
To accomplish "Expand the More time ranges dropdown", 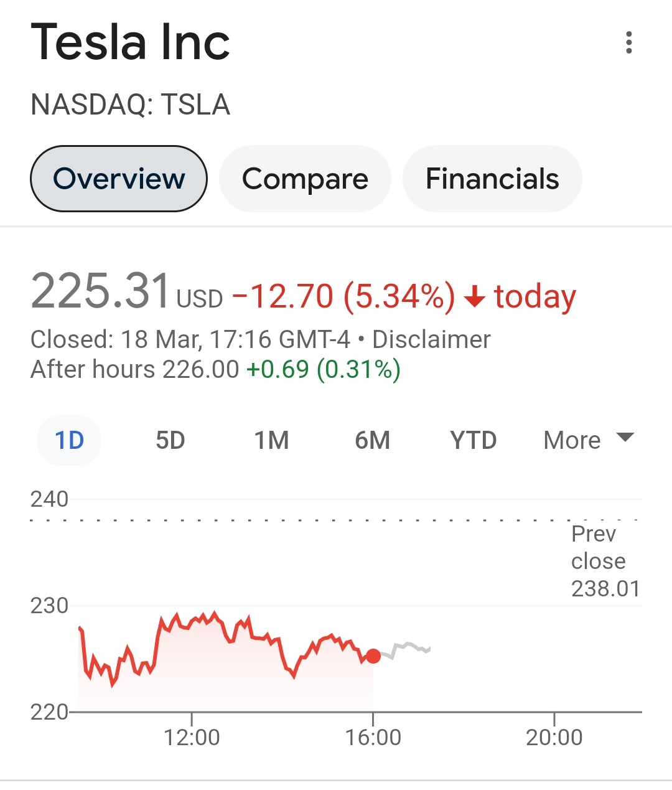I will pos(572,440).
